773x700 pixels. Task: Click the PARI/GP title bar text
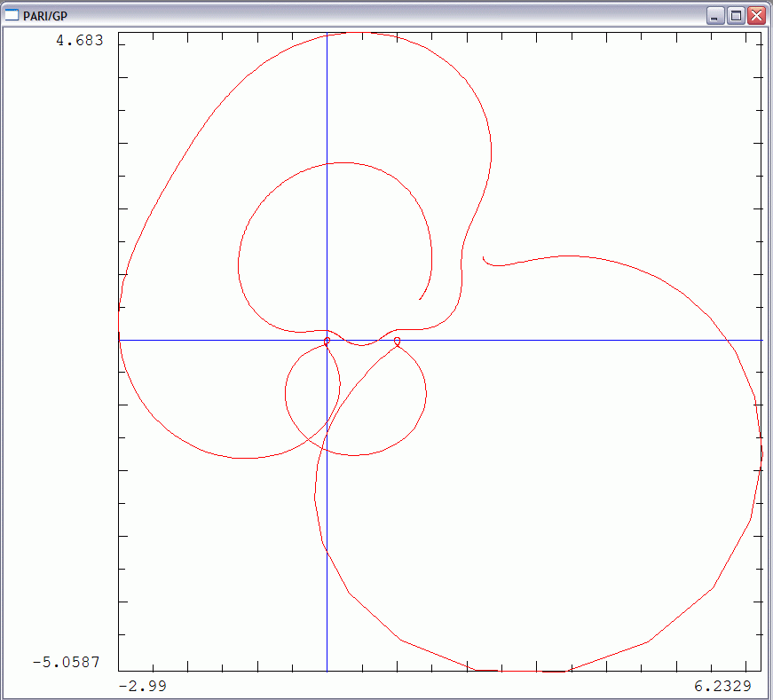coord(45,16)
